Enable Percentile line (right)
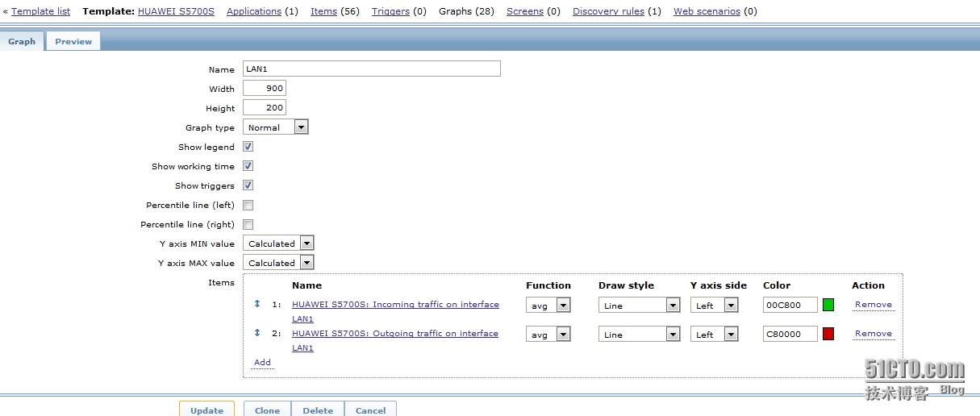980x416 pixels. point(248,224)
